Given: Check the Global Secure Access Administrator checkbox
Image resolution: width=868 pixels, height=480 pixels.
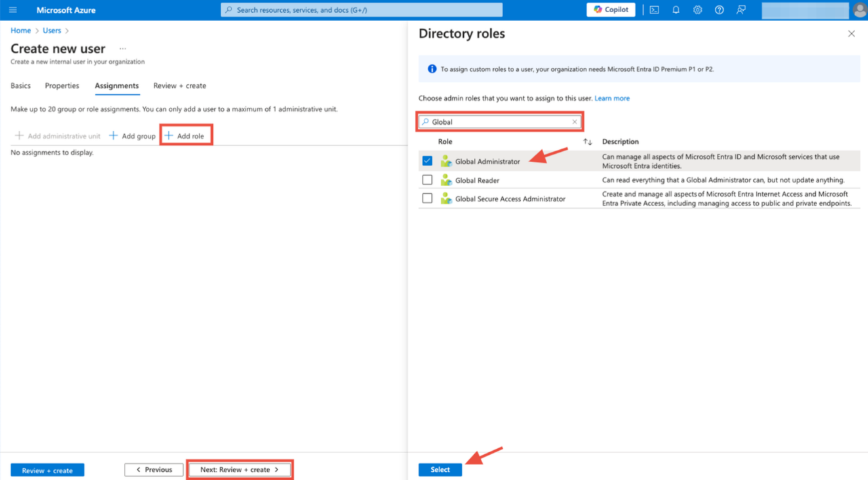Looking at the screenshot, I should click(428, 198).
